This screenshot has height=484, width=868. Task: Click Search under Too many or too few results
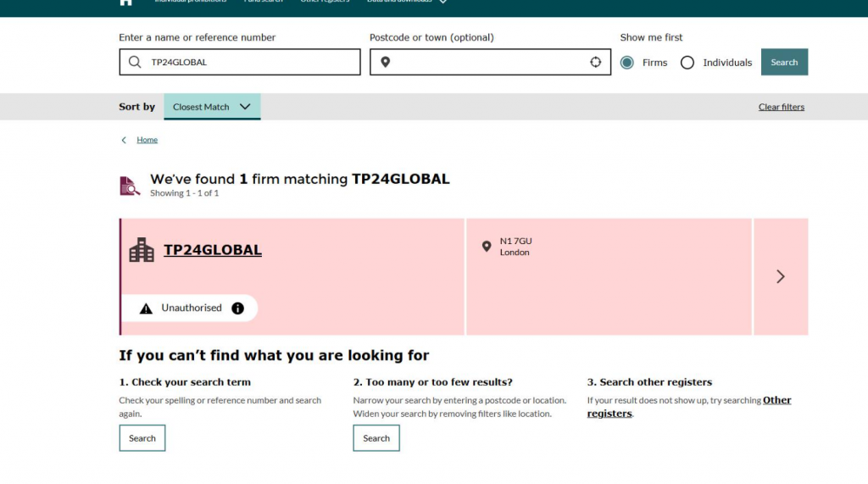click(376, 438)
